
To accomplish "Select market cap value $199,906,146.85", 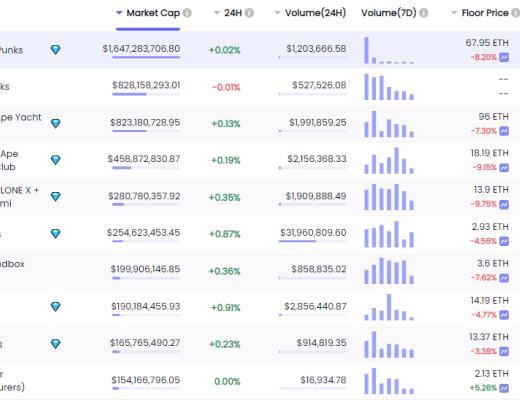I will click(x=145, y=269).
